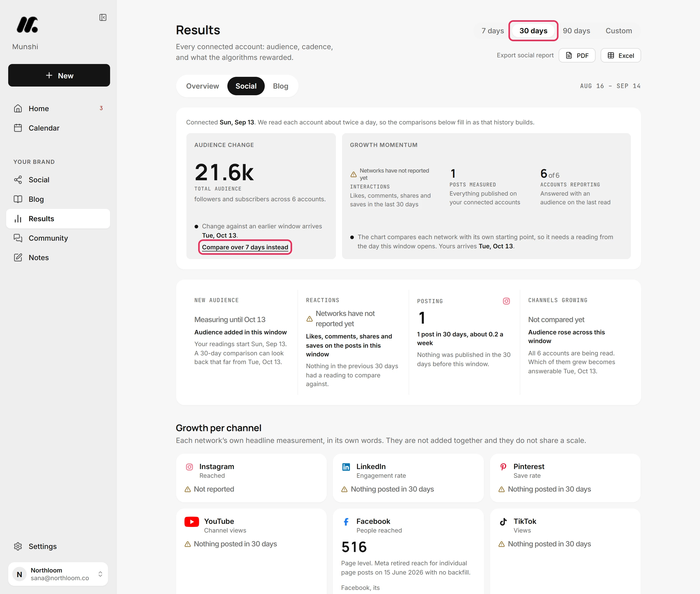Click the 6 of 6 accounts reporting

tap(550, 174)
